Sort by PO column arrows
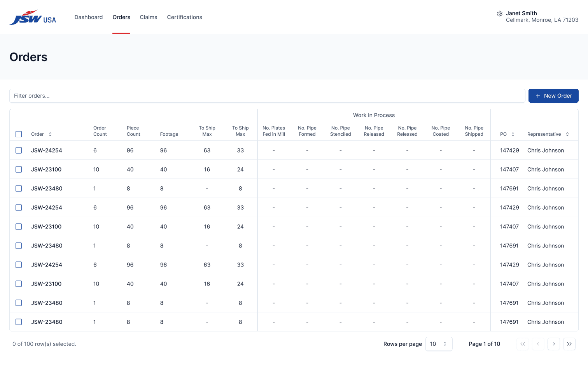Screen dimensions: 588x382 [513, 134]
